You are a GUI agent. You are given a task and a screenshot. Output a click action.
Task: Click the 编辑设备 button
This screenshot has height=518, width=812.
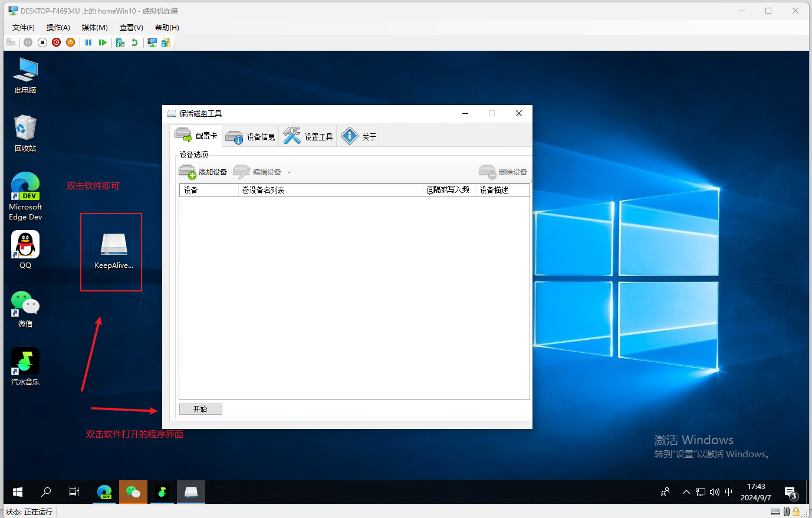click(257, 172)
